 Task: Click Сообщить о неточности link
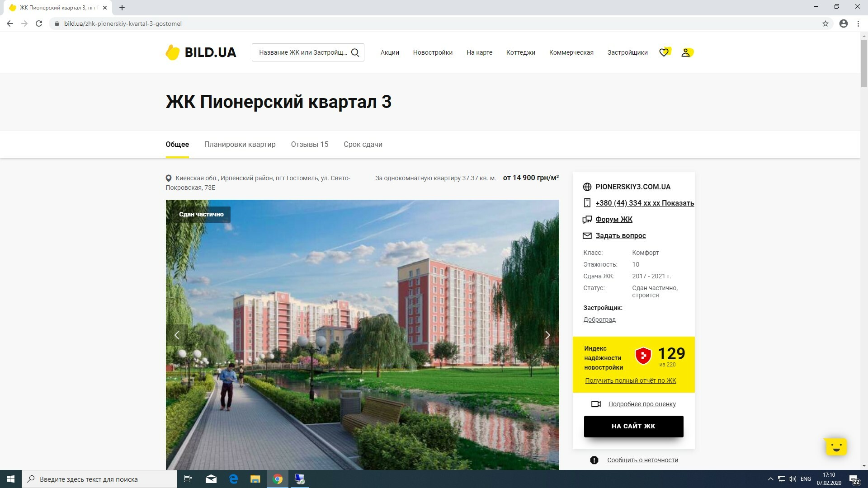click(642, 460)
